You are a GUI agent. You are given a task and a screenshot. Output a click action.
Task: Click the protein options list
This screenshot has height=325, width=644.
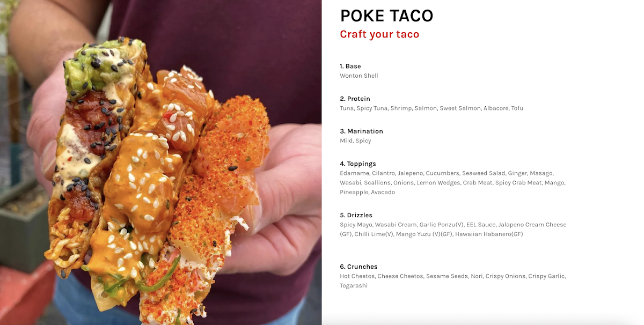[431, 108]
